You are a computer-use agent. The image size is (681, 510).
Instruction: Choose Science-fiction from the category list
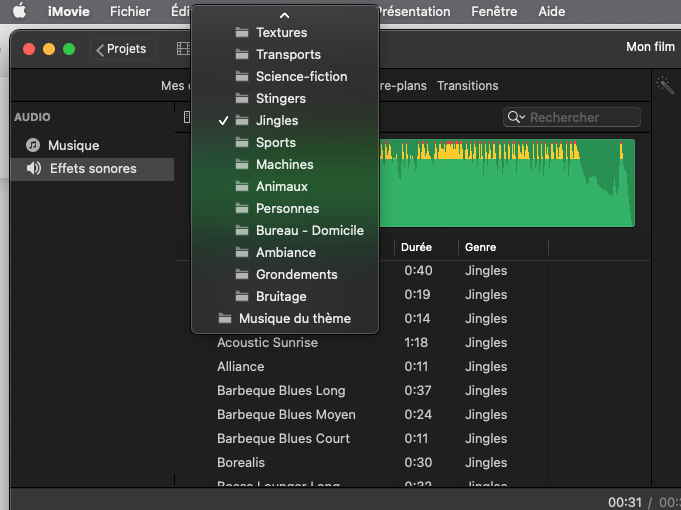click(301, 77)
